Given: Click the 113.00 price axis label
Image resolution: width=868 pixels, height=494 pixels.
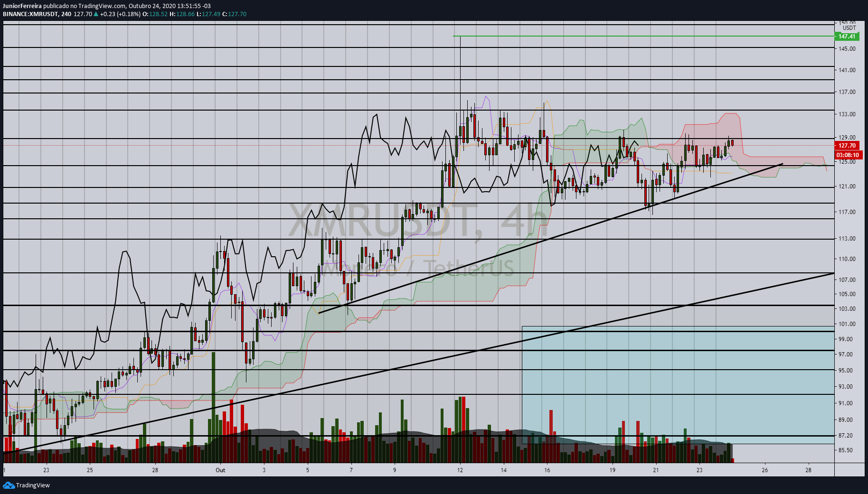Looking at the screenshot, I should coord(847,238).
